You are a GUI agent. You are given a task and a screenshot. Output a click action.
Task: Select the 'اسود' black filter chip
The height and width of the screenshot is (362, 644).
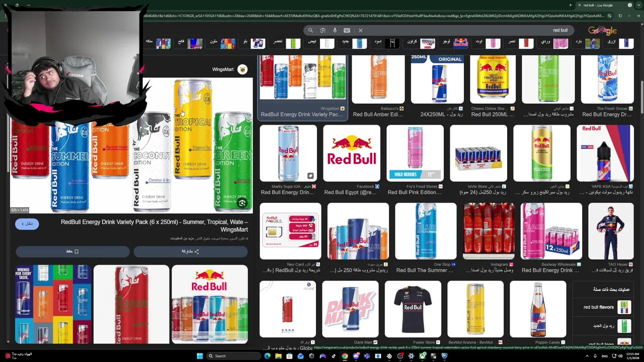(385, 43)
